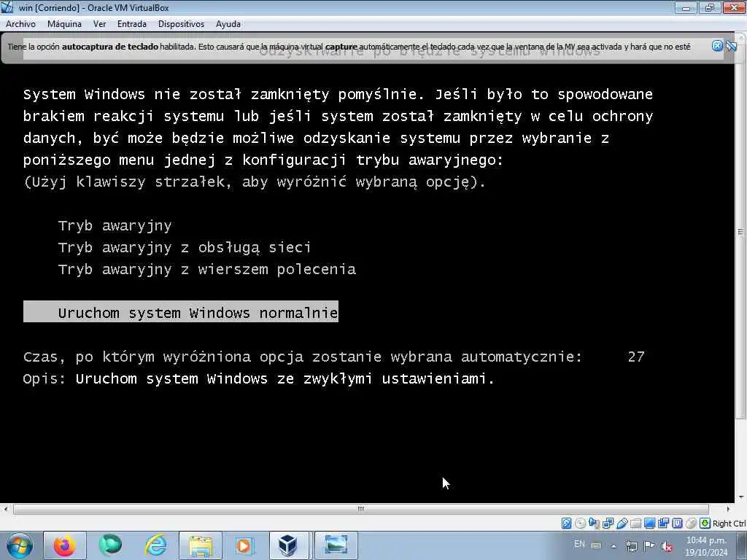Image resolution: width=747 pixels, height=560 pixels.
Task: Click the recording status icon
Action: 663,524
